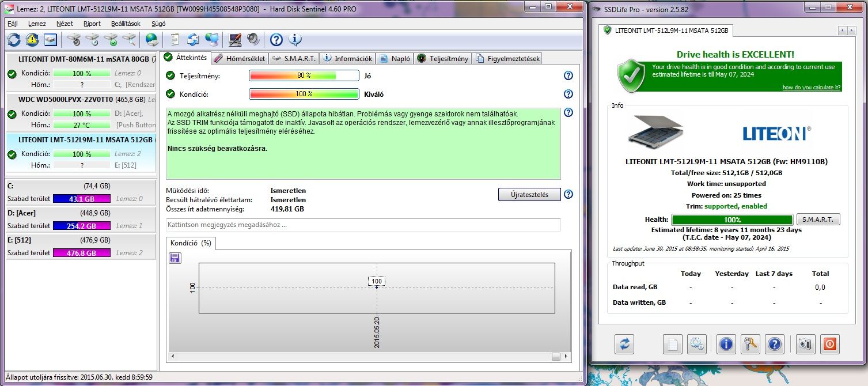Screen dimensions: 868x386
Task: Select the LITEONIT DMT-80M6M-11 mSATA 80GB disk
Action: [x=81, y=72]
